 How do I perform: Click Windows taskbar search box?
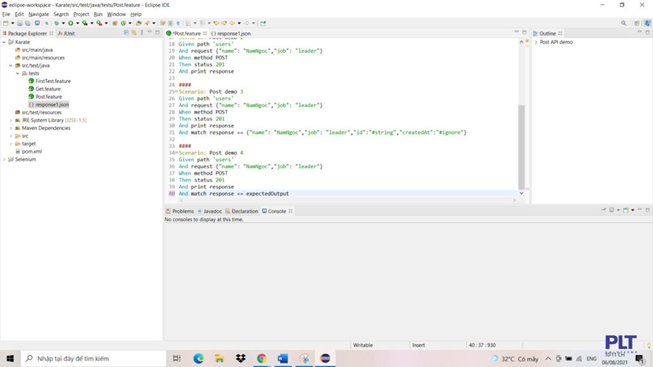(94, 358)
